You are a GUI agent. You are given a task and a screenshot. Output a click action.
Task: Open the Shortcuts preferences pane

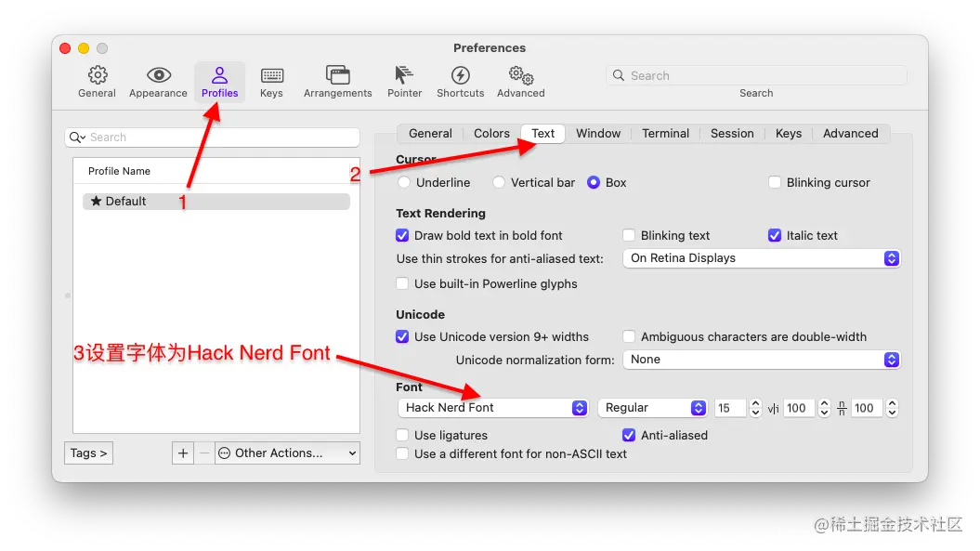(x=460, y=82)
